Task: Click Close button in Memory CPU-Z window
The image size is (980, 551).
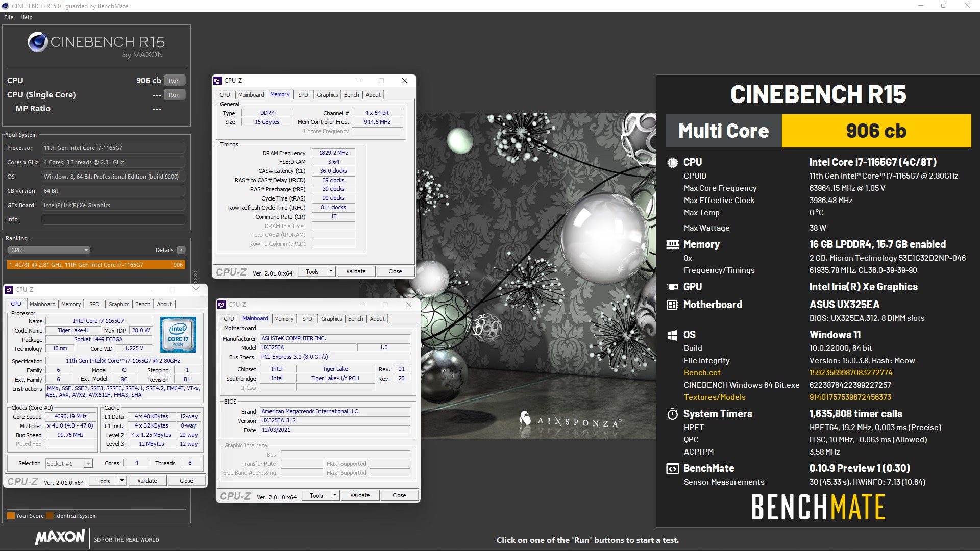Action: pos(395,272)
